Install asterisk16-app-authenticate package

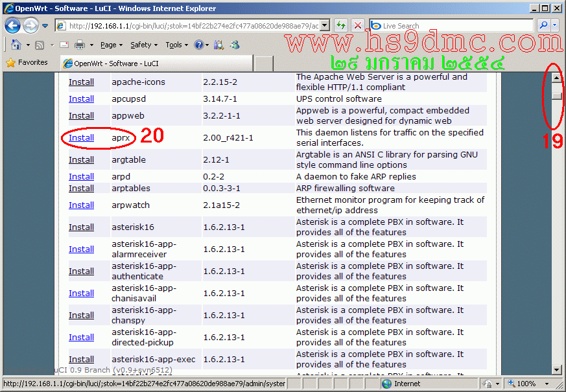coord(81,271)
